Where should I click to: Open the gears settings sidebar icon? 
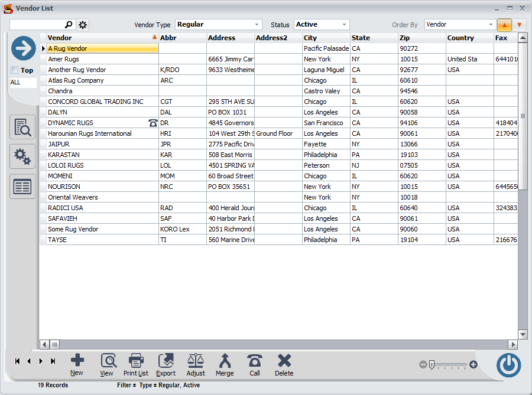pos(22,156)
